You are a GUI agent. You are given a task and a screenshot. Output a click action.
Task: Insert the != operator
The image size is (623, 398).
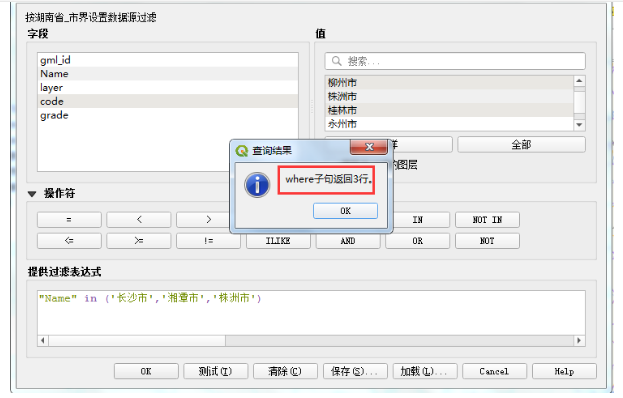coord(209,241)
